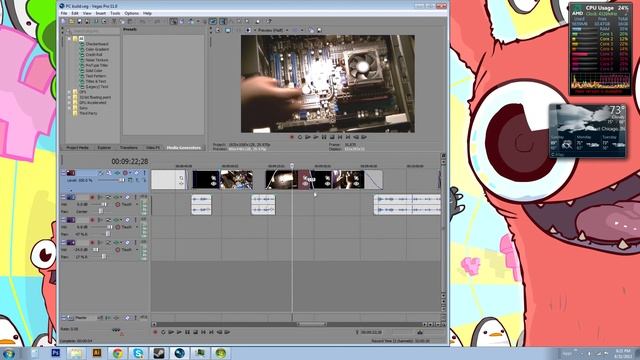
Task: Switch to Project Media tab
Action: 78,147
